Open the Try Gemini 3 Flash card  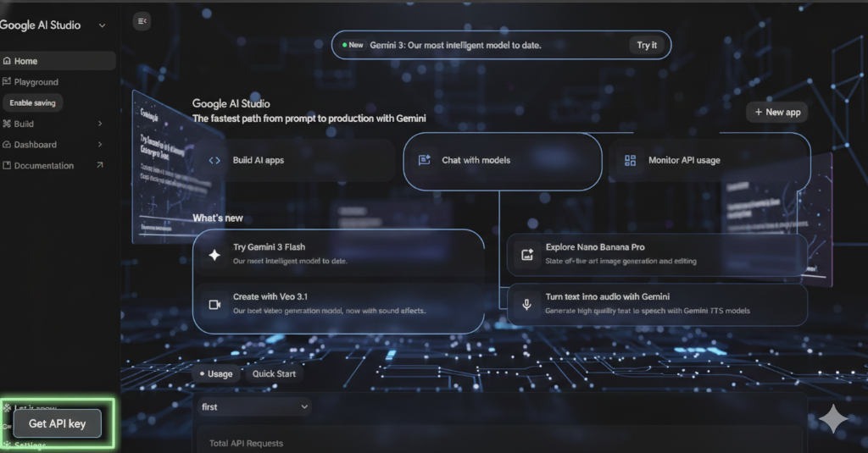point(339,253)
